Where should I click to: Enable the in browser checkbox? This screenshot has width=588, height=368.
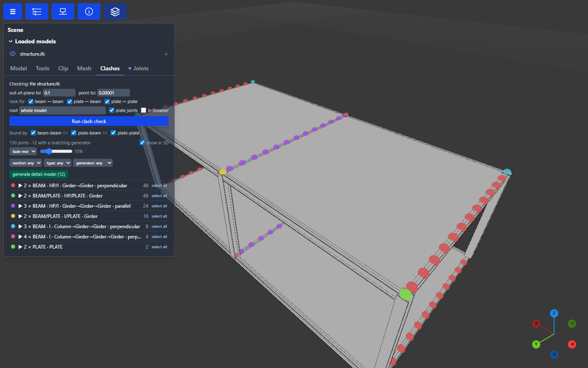pyautogui.click(x=143, y=110)
